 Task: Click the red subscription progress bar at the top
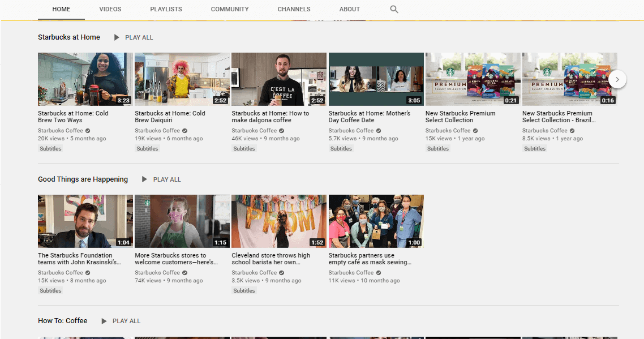pos(322,21)
